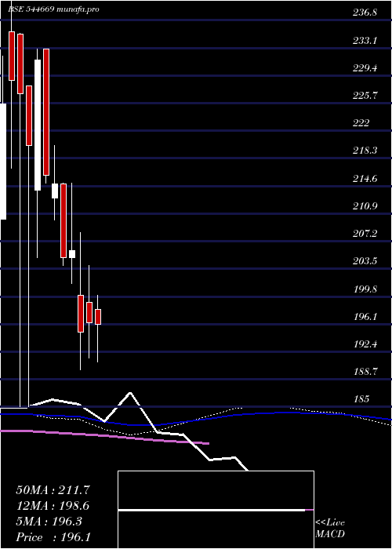Screen dimensions: 392x549
Task: Click the 222 price axis label
Action: tap(361, 123)
